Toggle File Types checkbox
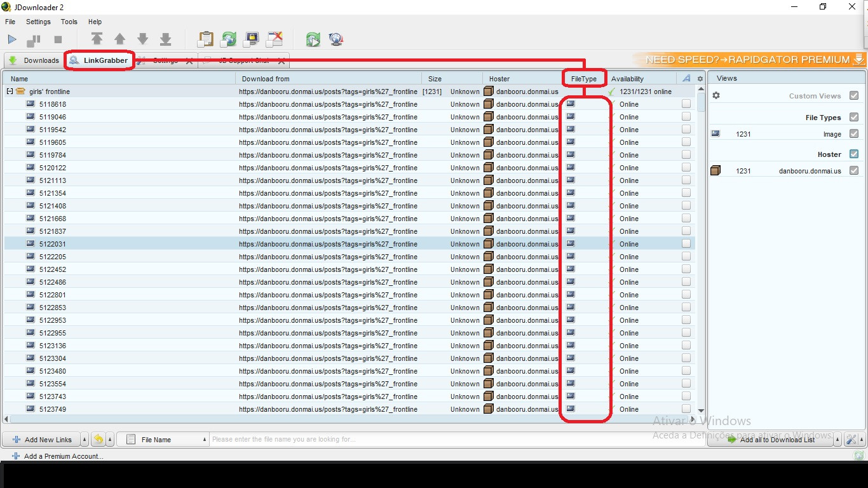The width and height of the screenshot is (868, 488). coord(854,117)
